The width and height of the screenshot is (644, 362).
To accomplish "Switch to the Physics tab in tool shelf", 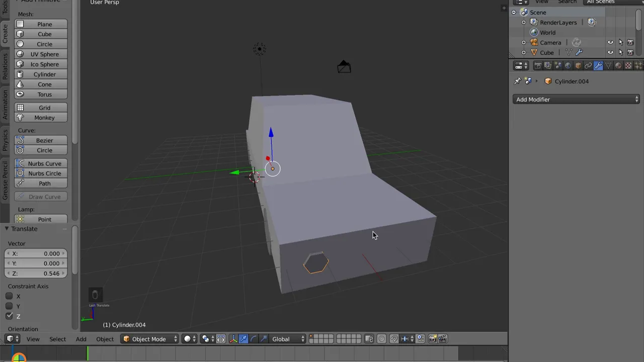I will click(x=5, y=140).
